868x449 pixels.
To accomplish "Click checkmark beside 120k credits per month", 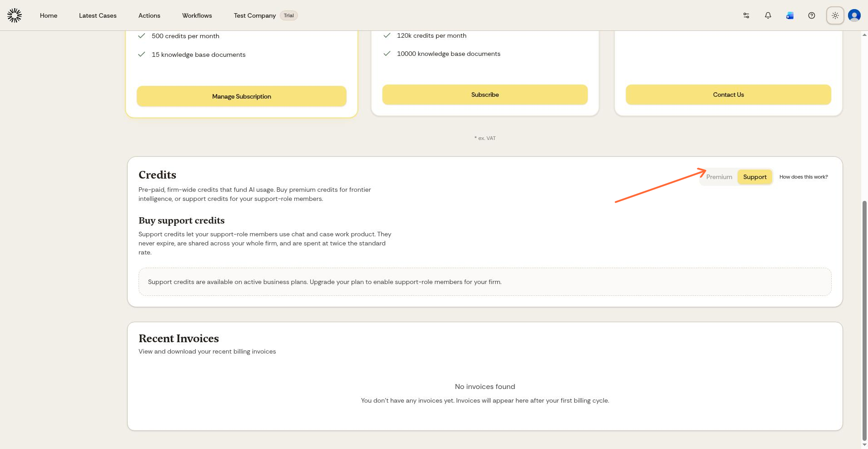I will coord(387,35).
